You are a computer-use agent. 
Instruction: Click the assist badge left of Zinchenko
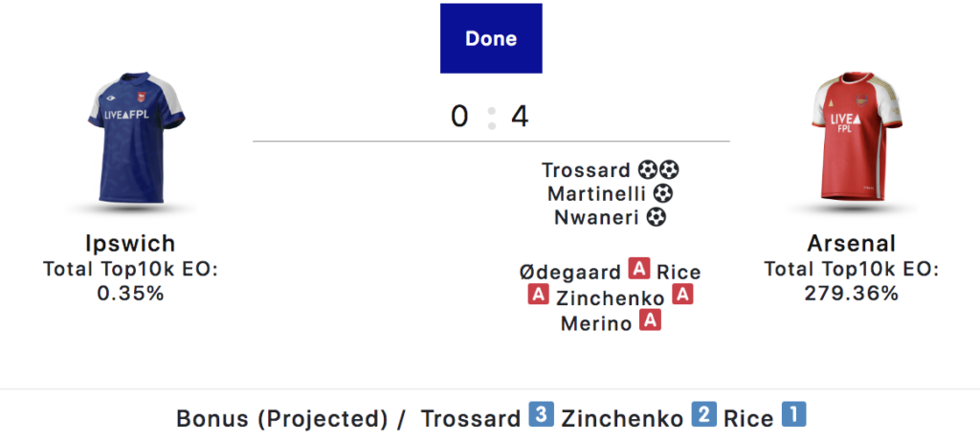pyautogui.click(x=538, y=296)
